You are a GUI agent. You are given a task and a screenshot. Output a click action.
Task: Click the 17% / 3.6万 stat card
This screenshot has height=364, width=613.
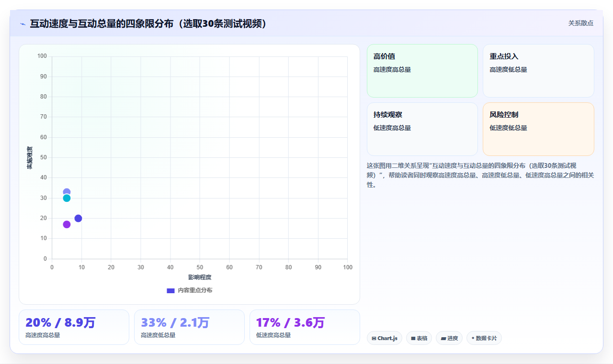(305, 327)
